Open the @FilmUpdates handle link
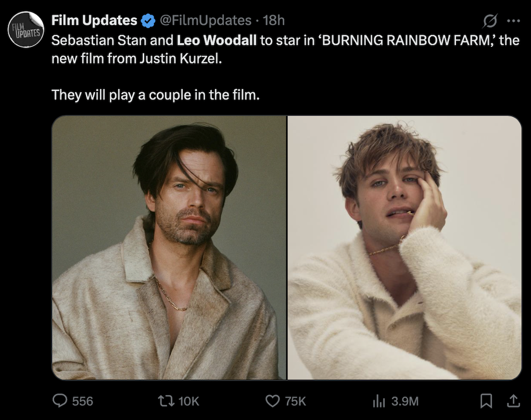 (x=206, y=21)
